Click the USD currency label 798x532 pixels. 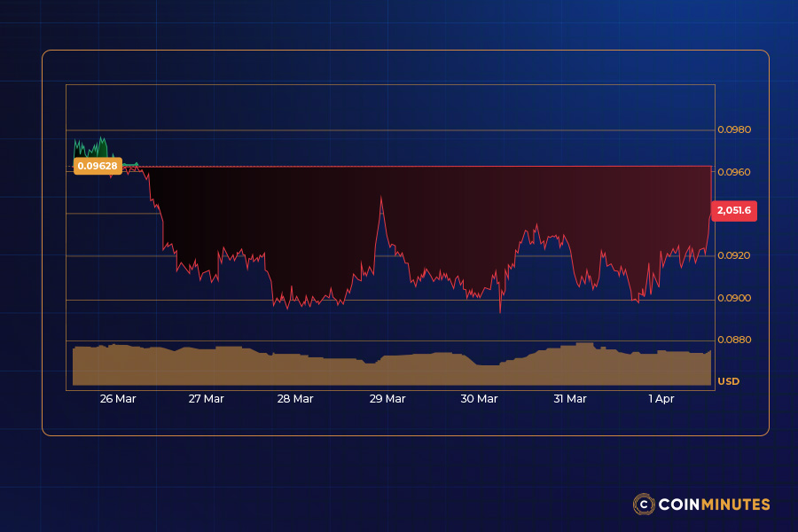click(x=728, y=381)
